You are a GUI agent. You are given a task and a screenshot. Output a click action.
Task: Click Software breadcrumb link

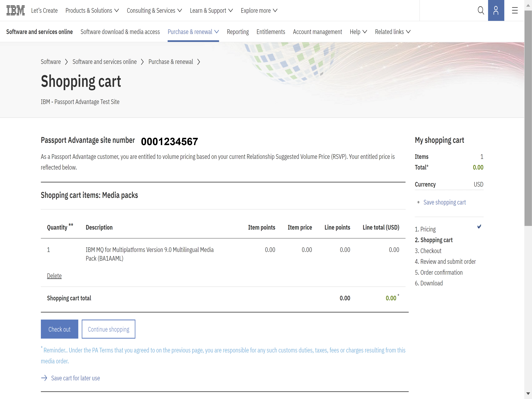pyautogui.click(x=51, y=62)
